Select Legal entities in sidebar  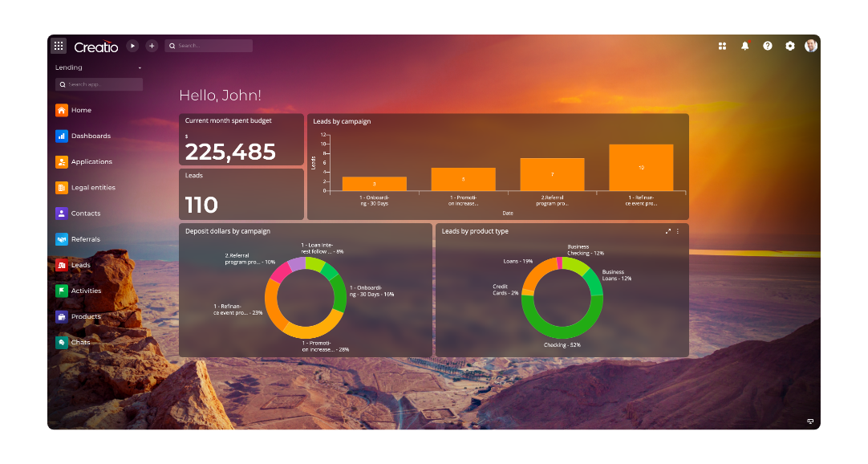(x=92, y=188)
